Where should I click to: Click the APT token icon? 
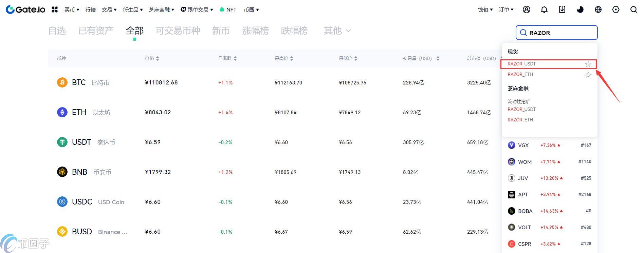(511, 194)
